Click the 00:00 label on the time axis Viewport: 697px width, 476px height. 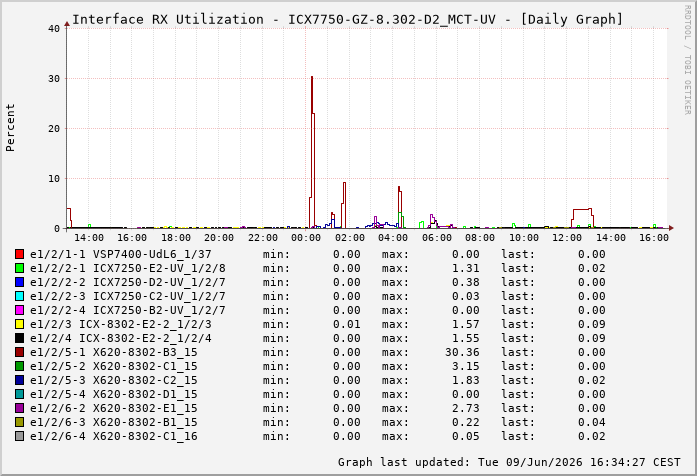tap(306, 238)
